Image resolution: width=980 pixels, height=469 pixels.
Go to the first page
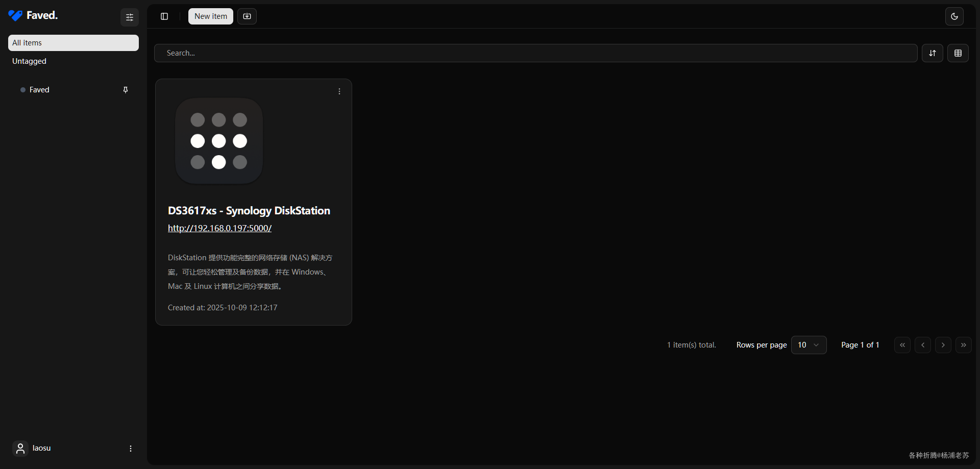pyautogui.click(x=902, y=345)
